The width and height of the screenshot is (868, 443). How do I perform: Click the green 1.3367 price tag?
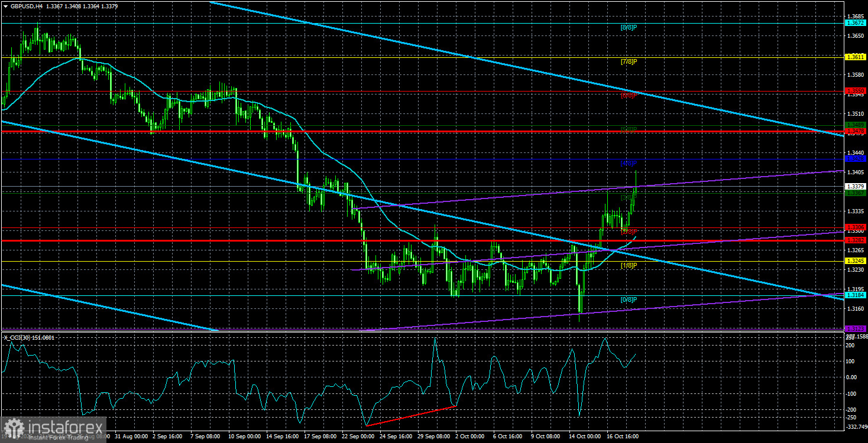coord(856,193)
